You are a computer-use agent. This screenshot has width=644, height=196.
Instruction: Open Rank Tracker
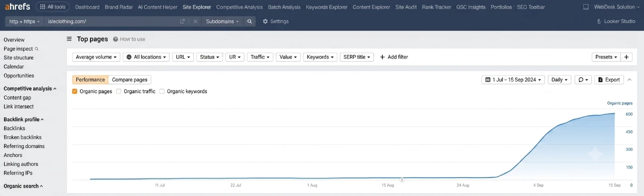(437, 7)
